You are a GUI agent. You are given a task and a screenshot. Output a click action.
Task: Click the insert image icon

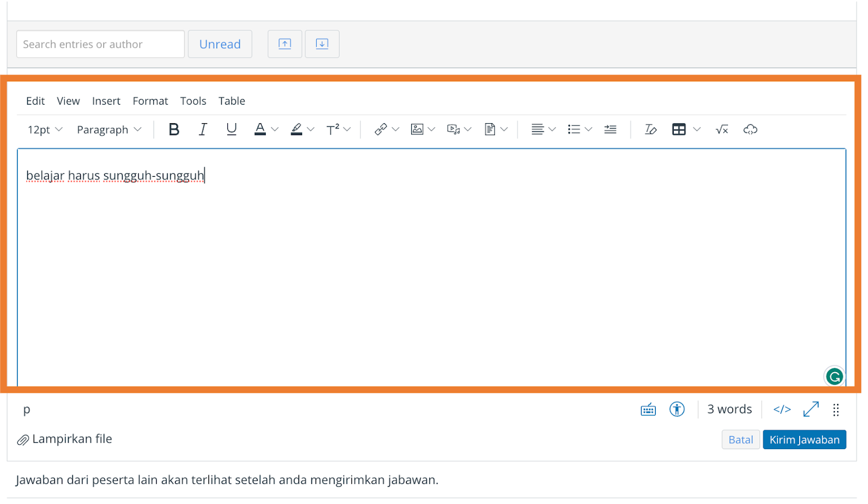pyautogui.click(x=417, y=129)
